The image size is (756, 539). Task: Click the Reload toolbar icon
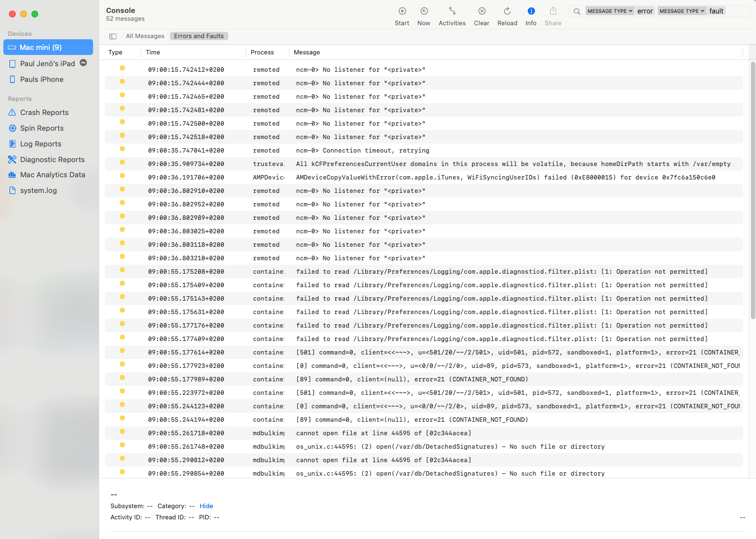tap(507, 11)
